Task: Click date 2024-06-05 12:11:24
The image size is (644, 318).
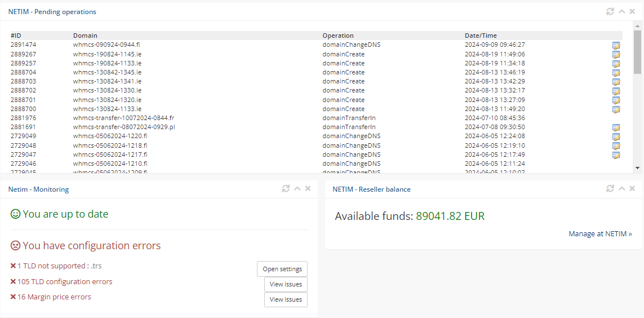Action: click(x=495, y=164)
